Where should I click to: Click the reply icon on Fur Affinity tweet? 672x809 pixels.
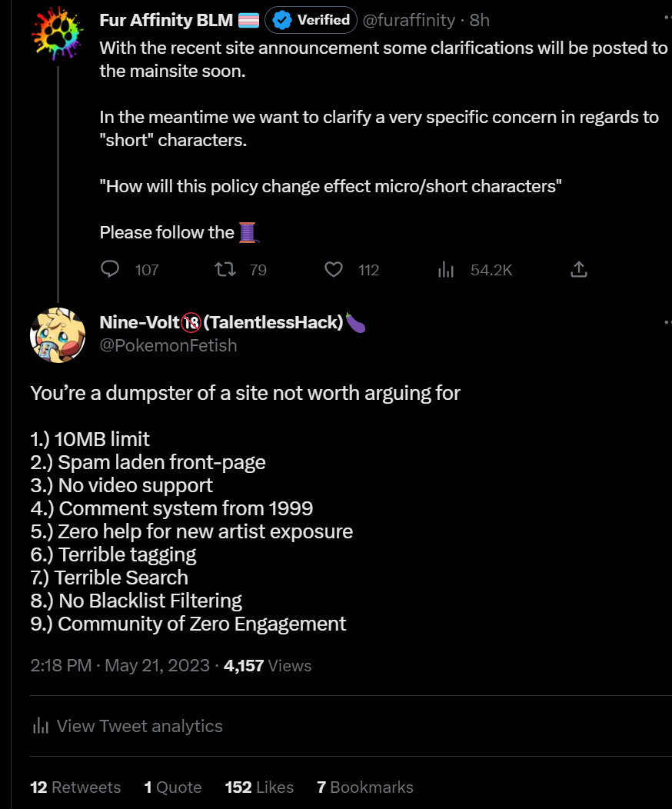click(x=111, y=269)
